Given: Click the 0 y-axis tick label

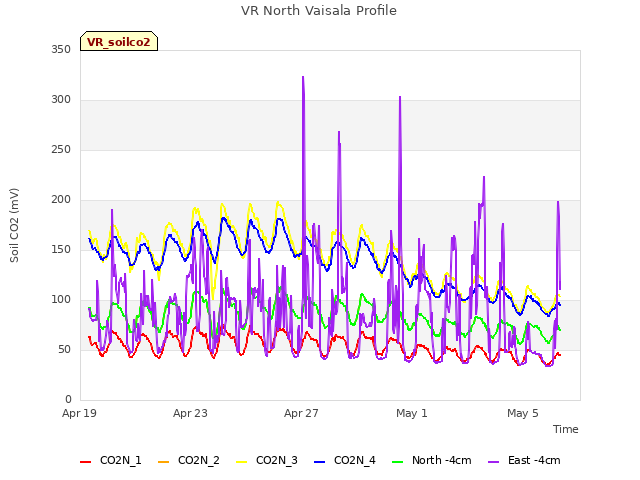Looking at the screenshot, I should tap(68, 399).
